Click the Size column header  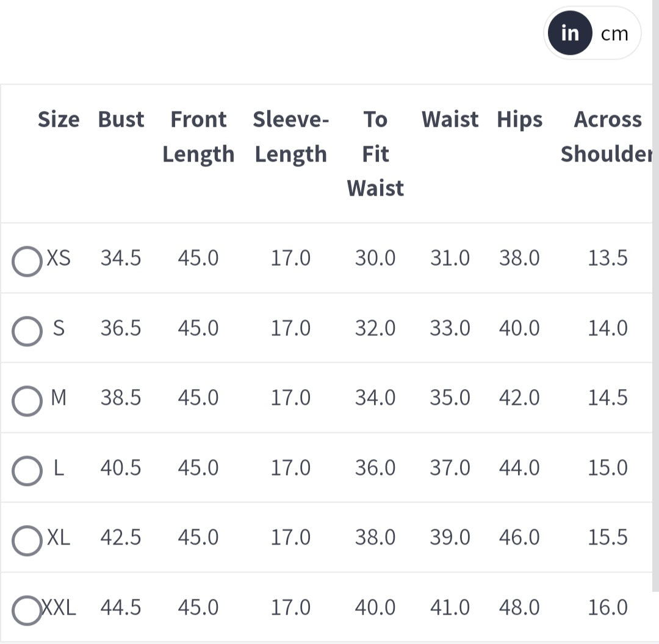(59, 120)
